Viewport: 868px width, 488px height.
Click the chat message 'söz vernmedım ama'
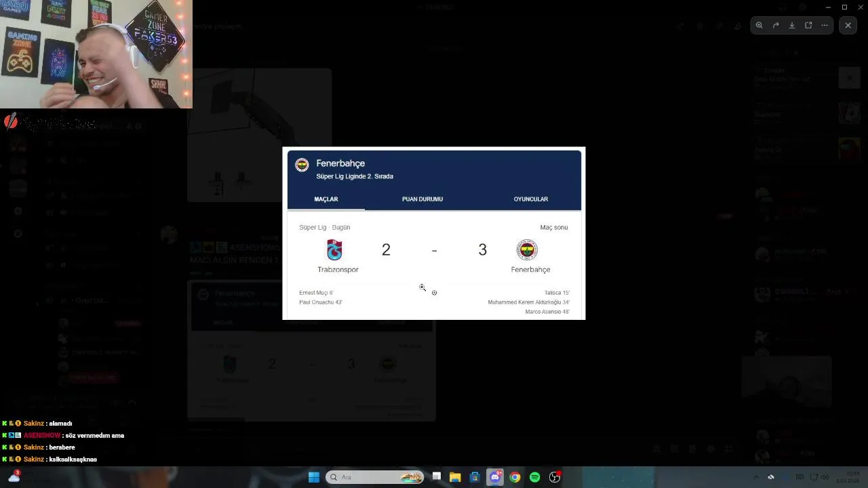pyautogui.click(x=94, y=436)
